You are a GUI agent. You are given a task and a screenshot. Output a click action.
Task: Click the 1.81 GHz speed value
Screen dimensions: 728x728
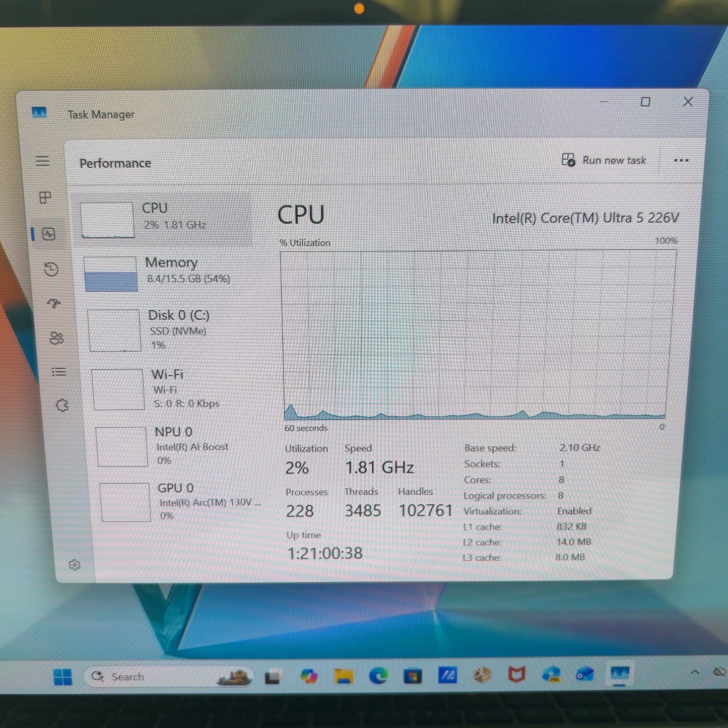pyautogui.click(x=380, y=468)
